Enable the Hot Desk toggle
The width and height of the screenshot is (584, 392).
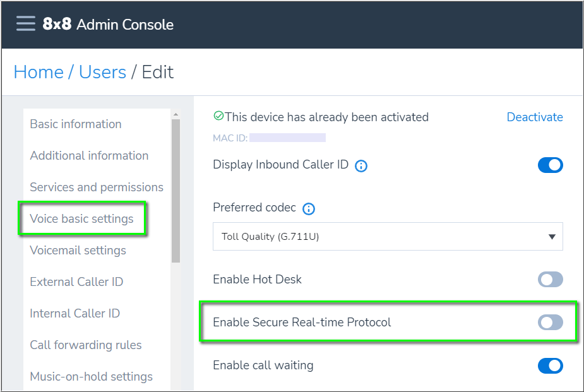coord(550,279)
